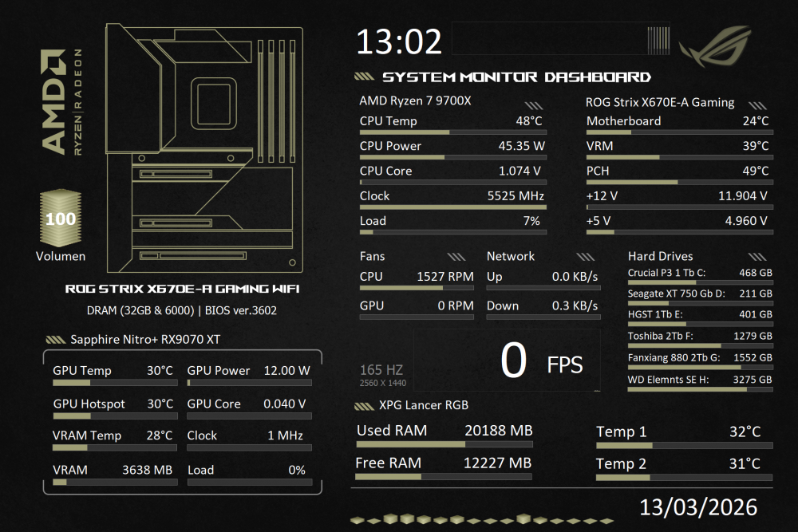Open the WD Elemnts SE H: drive entry

pos(700,380)
